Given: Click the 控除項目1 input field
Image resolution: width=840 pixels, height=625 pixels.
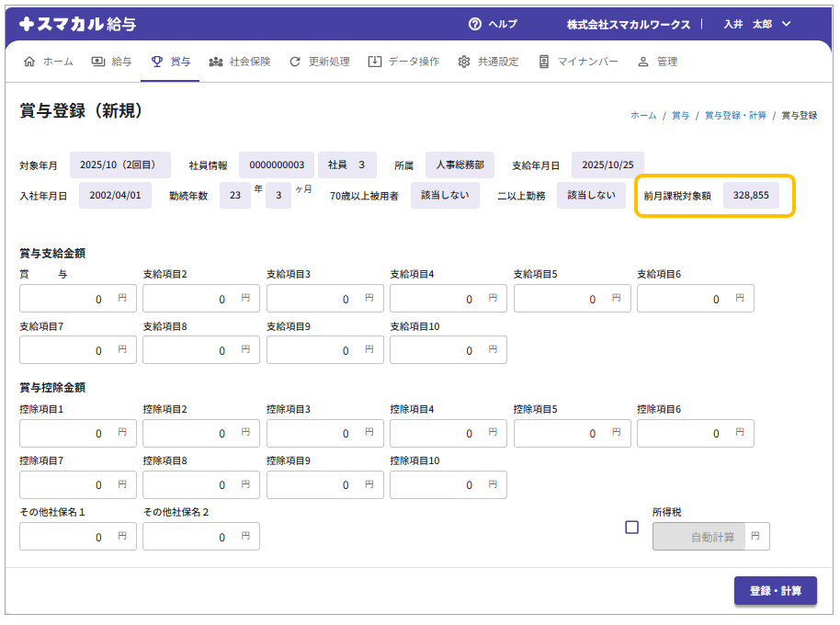Looking at the screenshot, I should click(x=69, y=433).
